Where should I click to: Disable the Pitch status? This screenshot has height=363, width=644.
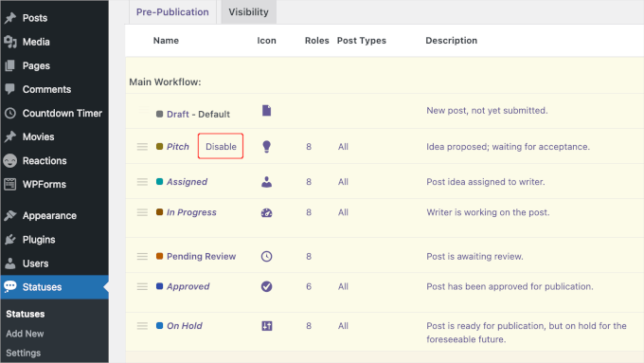click(221, 146)
